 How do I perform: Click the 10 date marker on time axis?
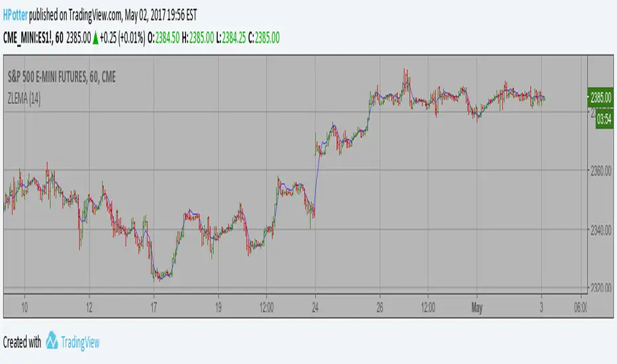tap(25, 307)
